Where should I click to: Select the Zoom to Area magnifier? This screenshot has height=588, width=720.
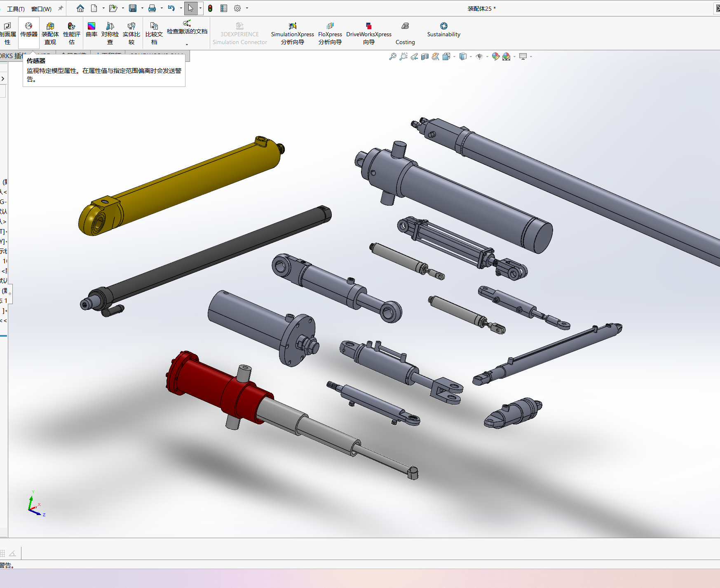click(403, 56)
